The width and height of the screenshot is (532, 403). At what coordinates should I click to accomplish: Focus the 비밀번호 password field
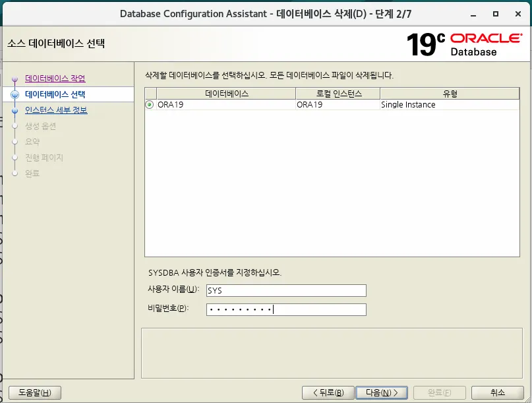click(286, 309)
